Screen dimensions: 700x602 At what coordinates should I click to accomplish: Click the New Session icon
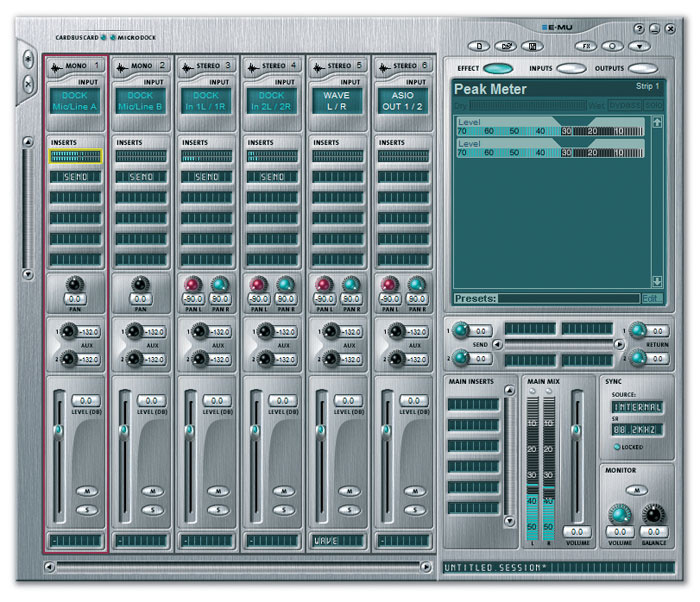[x=480, y=46]
